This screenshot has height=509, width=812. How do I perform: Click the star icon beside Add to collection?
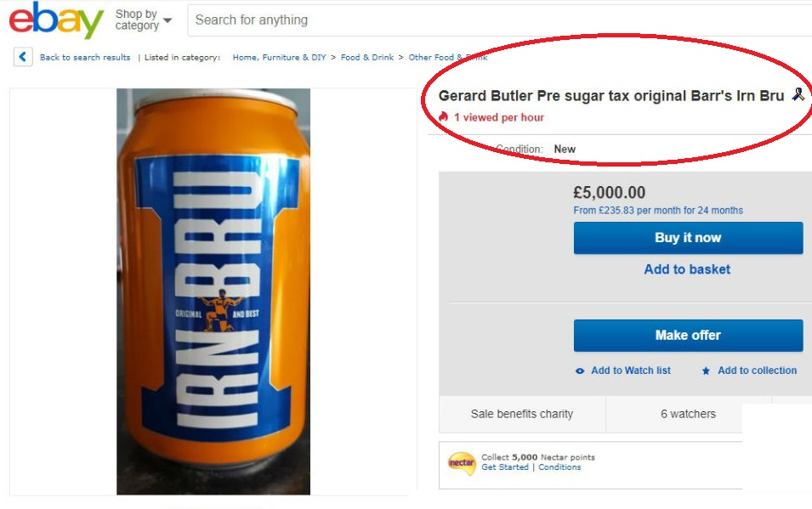coord(706,371)
